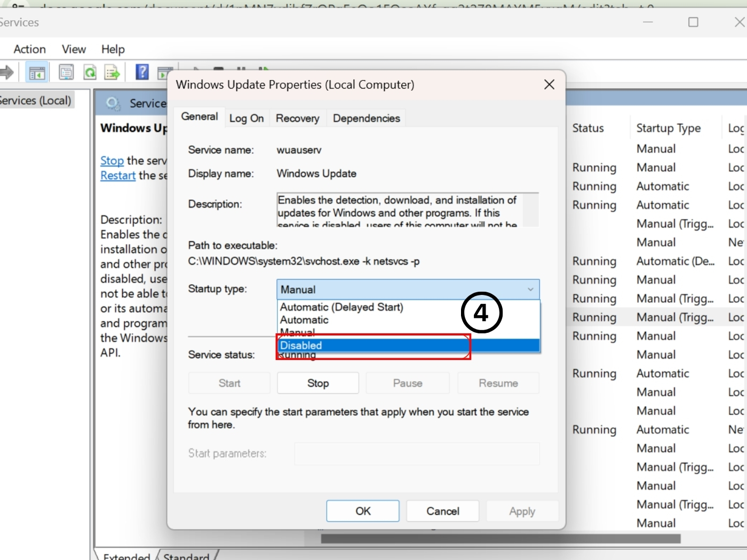Viewport: 747px width, 560px height.
Task: Close the Windows Update Properties dialog
Action: (x=549, y=85)
